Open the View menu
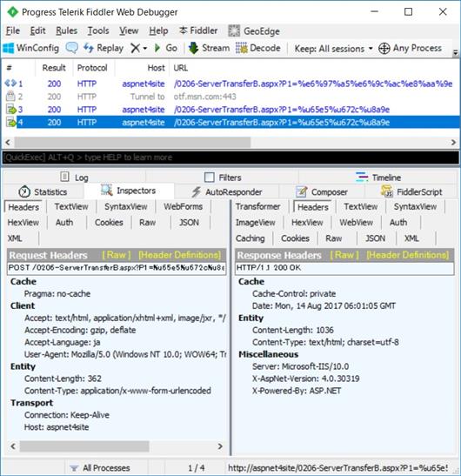This screenshot has width=461, height=476. [x=129, y=30]
